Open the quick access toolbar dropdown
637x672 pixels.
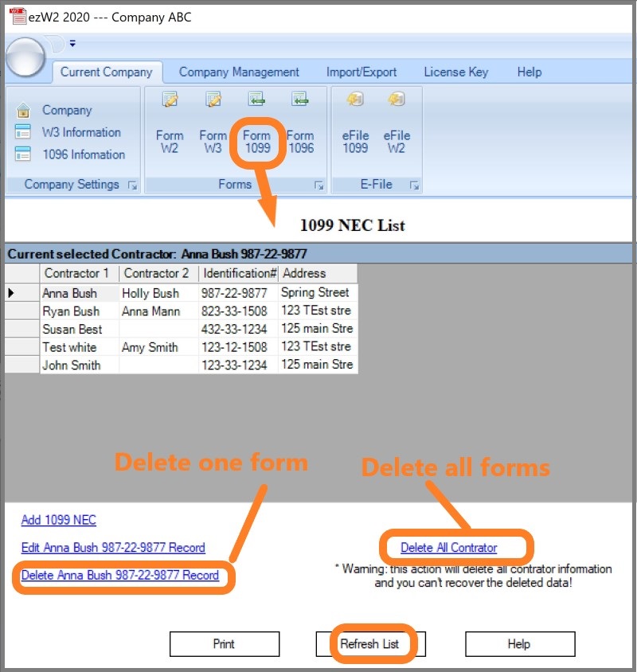coord(72,43)
